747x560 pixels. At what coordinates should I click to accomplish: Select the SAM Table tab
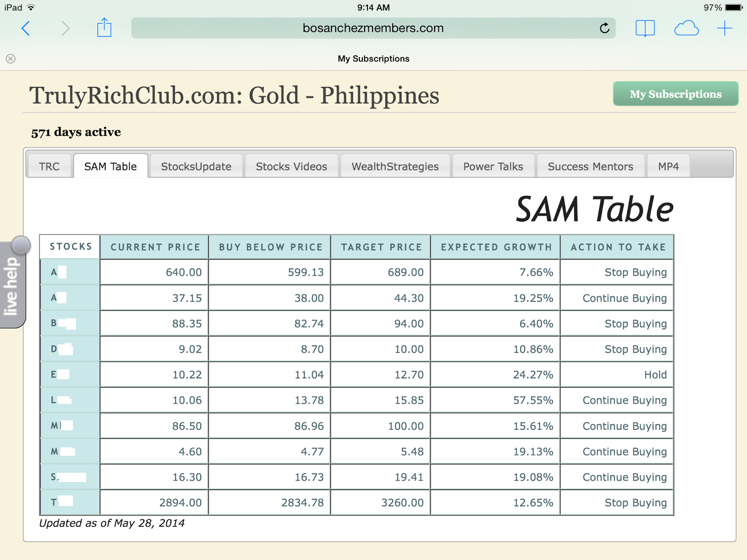click(111, 166)
